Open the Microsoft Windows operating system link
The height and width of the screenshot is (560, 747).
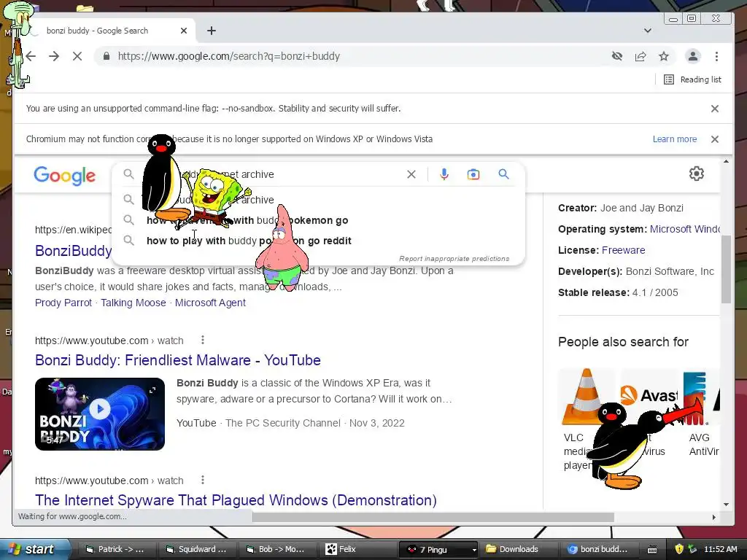[684, 229]
